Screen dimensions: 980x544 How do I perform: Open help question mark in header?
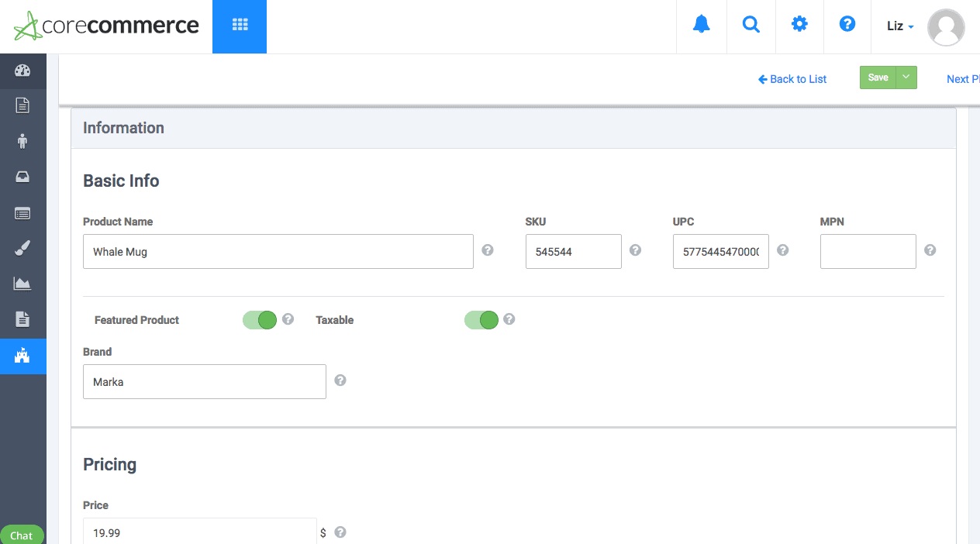coord(847,25)
